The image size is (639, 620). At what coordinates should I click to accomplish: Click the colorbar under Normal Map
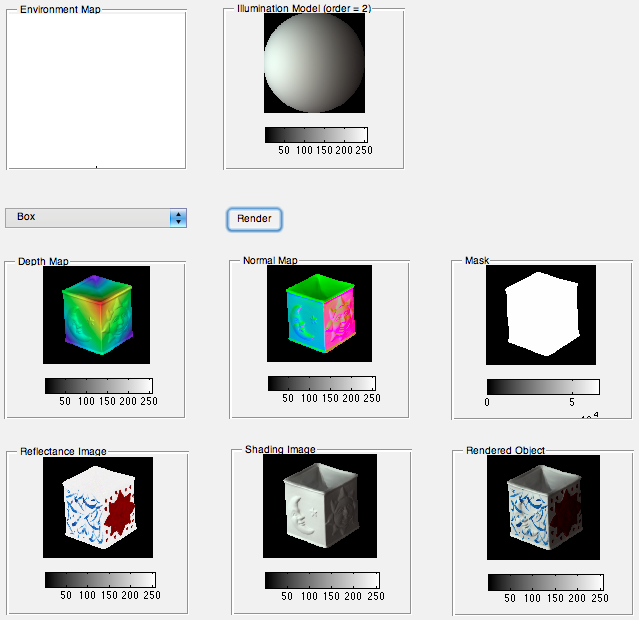[x=321, y=384]
